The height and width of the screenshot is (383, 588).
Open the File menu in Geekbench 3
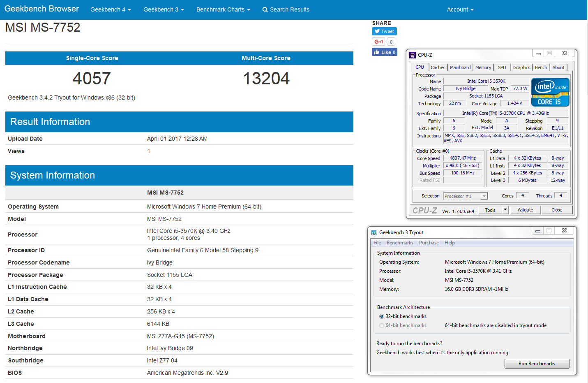[377, 243]
